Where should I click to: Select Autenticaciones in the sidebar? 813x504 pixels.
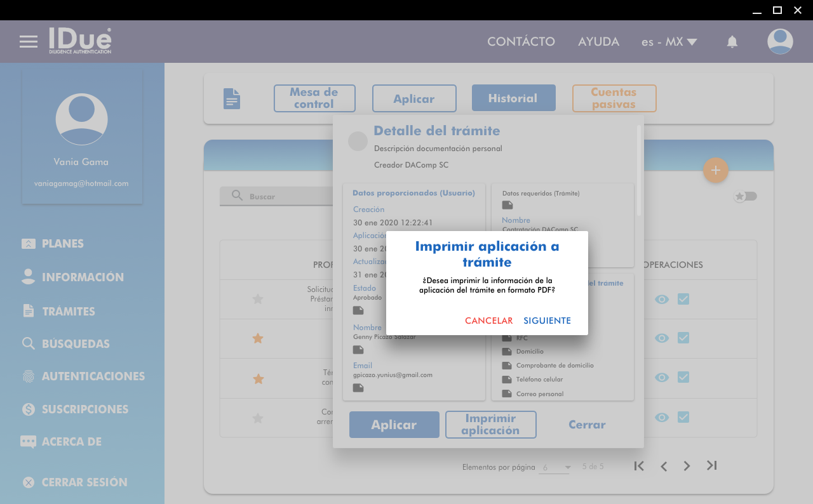coord(93,376)
